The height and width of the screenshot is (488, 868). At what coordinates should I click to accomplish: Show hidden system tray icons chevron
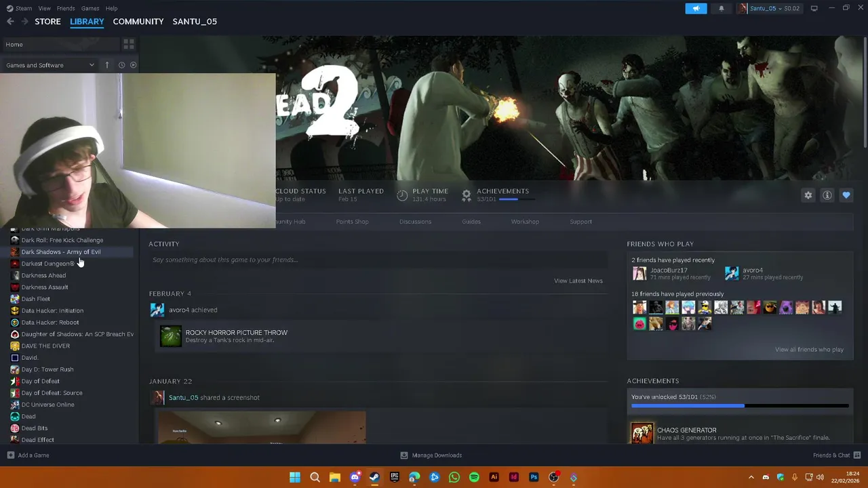(751, 477)
